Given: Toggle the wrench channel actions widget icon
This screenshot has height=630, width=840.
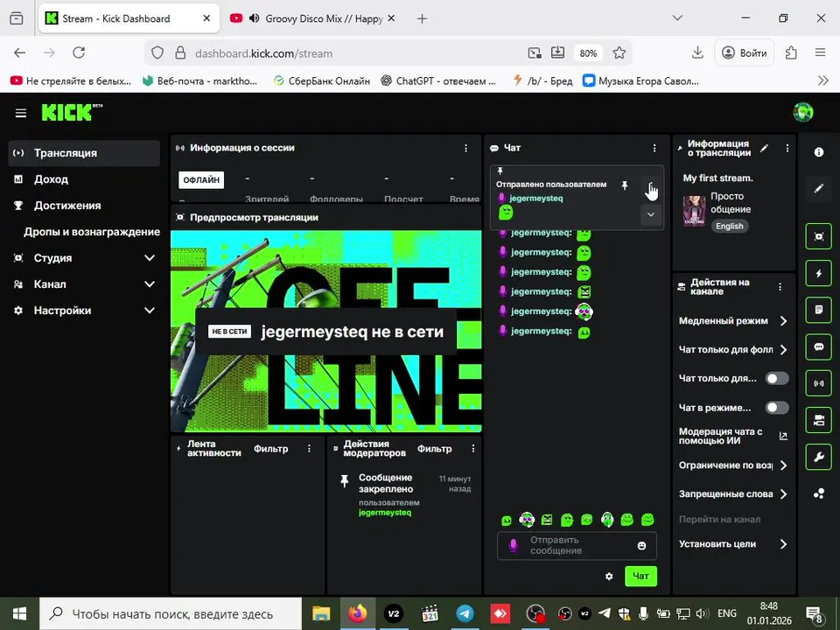Looking at the screenshot, I should pos(819,457).
